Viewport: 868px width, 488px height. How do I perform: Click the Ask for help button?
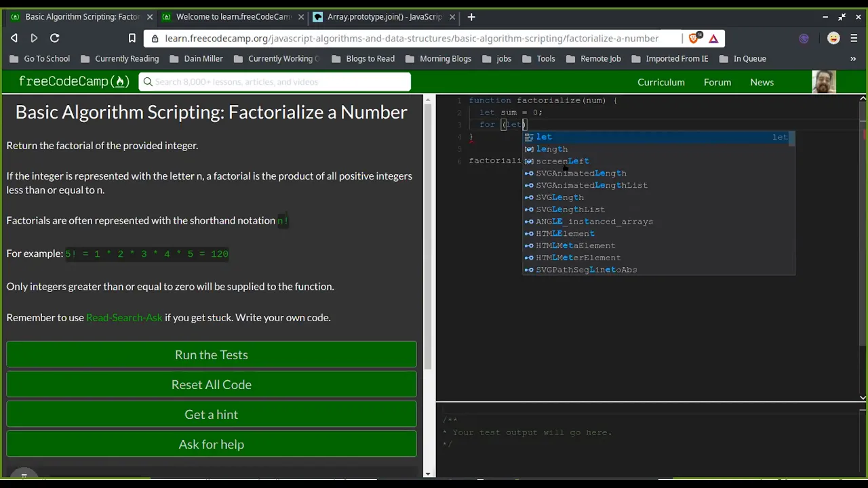[212, 445]
